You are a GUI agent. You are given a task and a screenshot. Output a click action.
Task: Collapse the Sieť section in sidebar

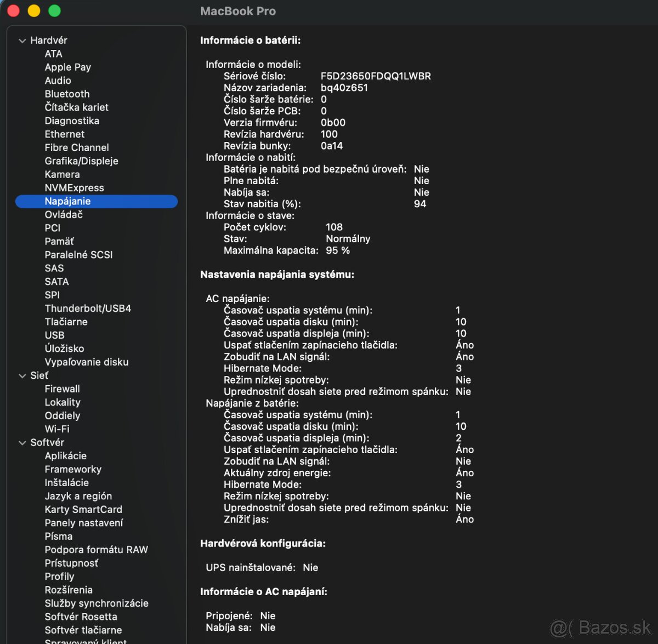pyautogui.click(x=22, y=375)
